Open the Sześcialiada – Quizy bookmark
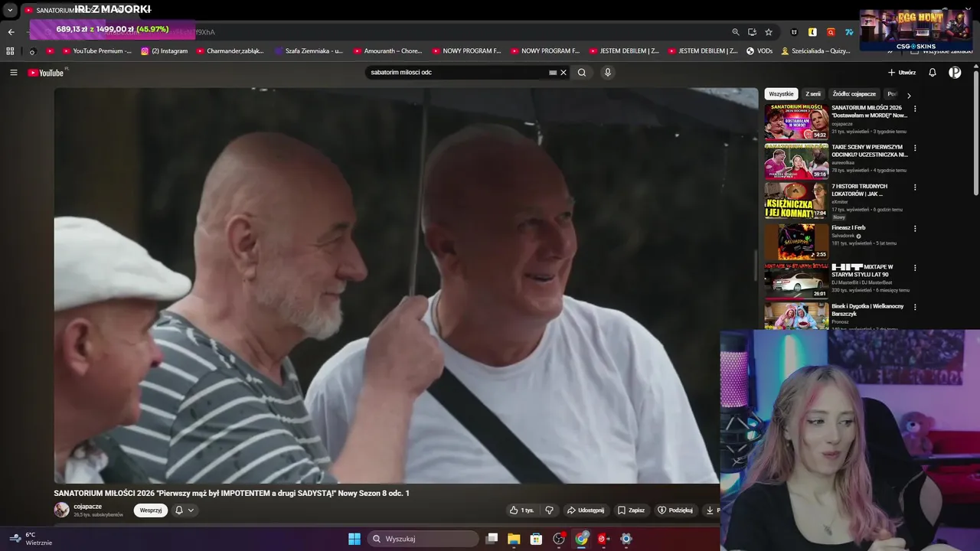980x551 pixels. click(815, 51)
